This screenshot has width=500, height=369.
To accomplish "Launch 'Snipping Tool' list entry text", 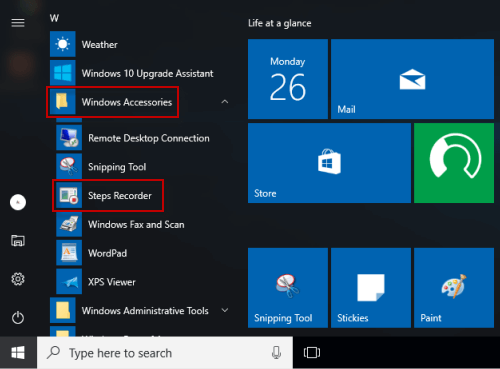I will tap(117, 167).
